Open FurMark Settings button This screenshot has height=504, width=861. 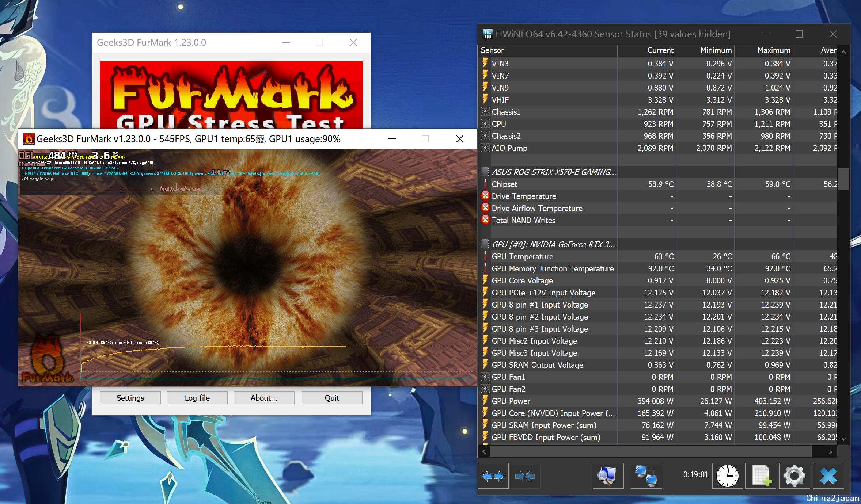(x=130, y=398)
